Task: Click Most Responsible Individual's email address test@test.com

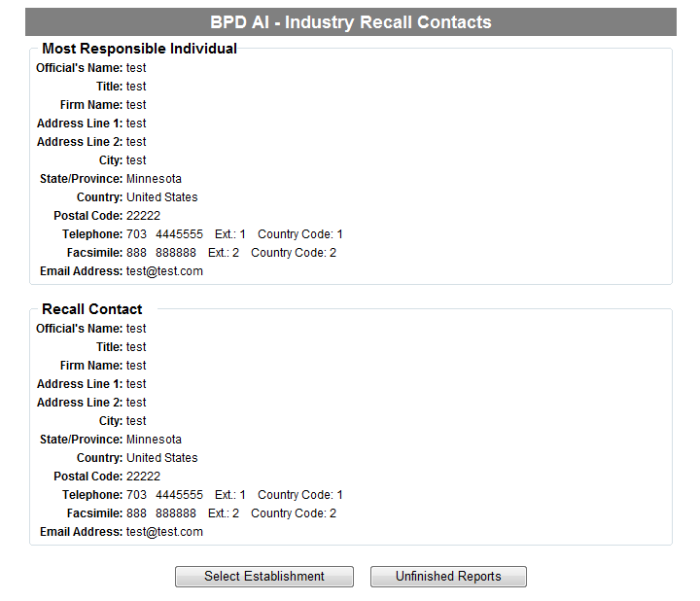Action: point(164,271)
